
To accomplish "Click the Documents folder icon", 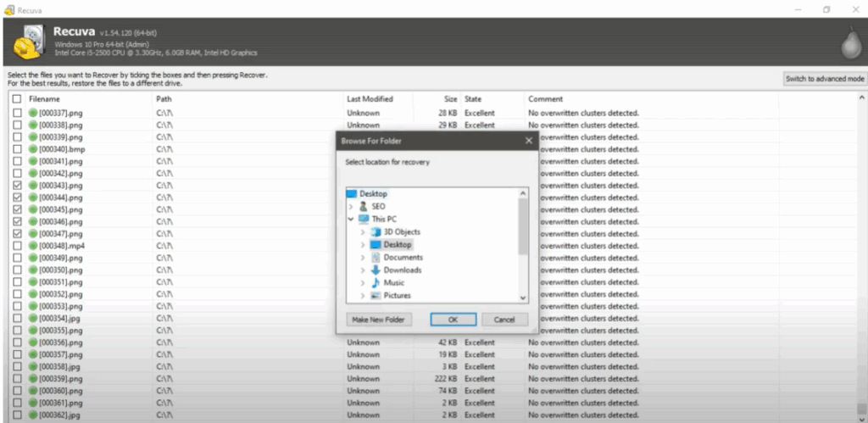I will pos(376,258).
